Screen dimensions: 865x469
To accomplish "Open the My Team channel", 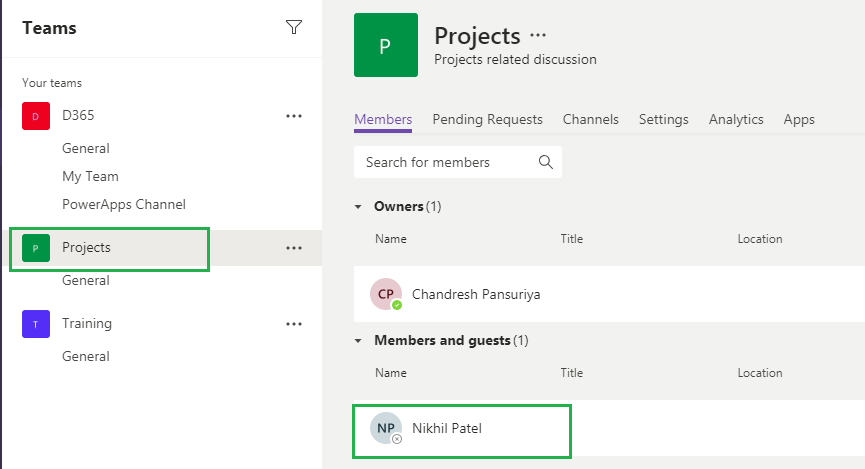I will (x=90, y=177).
